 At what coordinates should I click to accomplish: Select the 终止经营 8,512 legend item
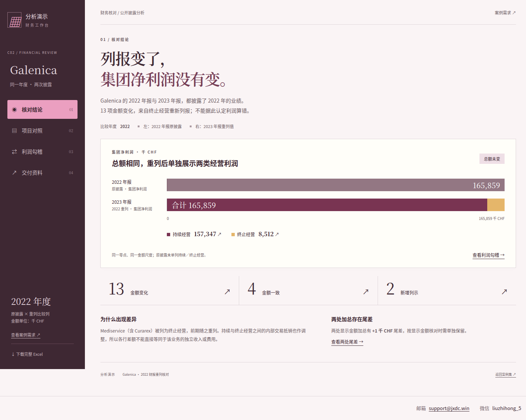click(x=255, y=234)
